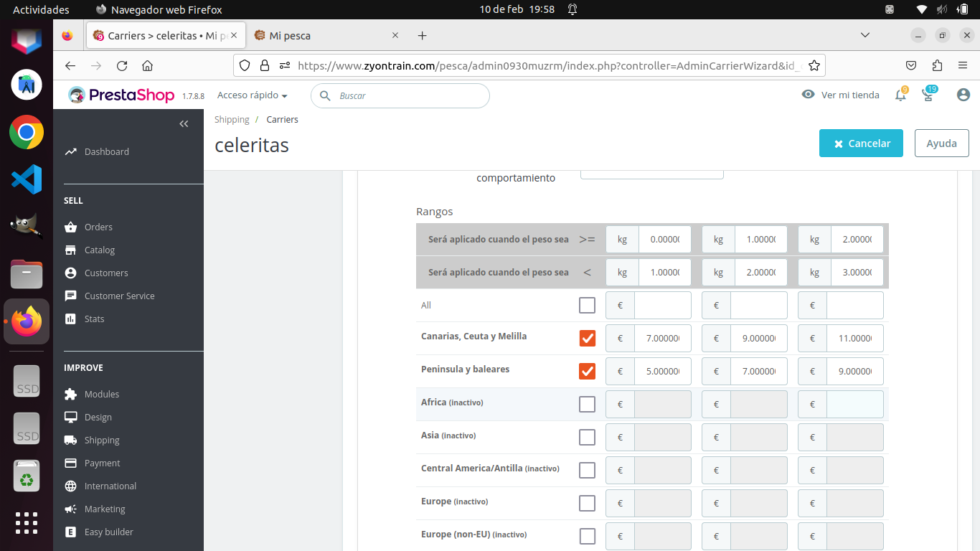Click the Shipping breadcrumb link
The image size is (980, 551).
coord(232,120)
